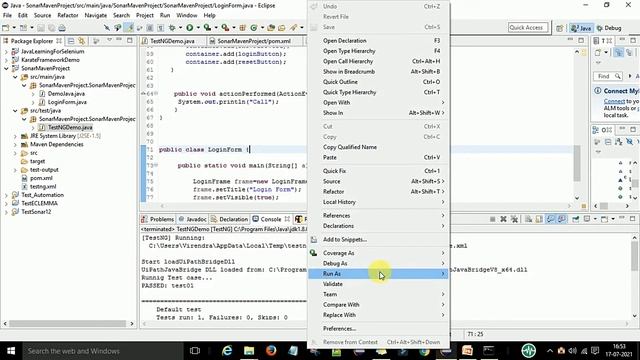Toggle Pin Console in console toolbar

click(x=576, y=219)
